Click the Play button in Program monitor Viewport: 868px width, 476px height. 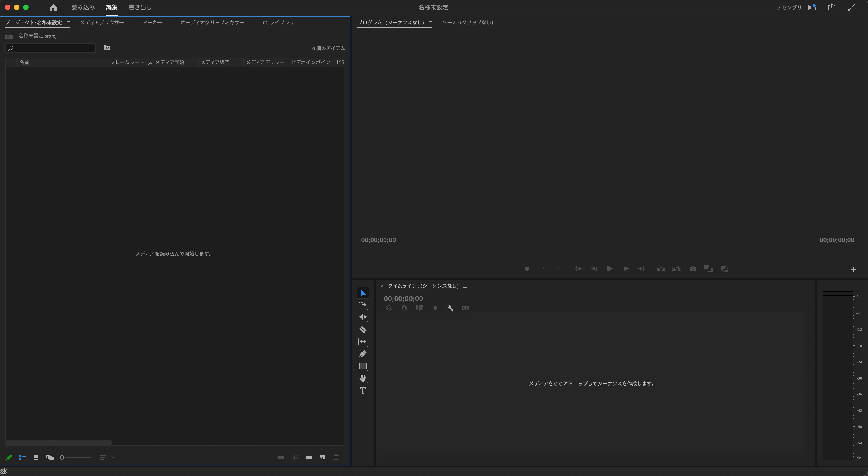coord(610,269)
